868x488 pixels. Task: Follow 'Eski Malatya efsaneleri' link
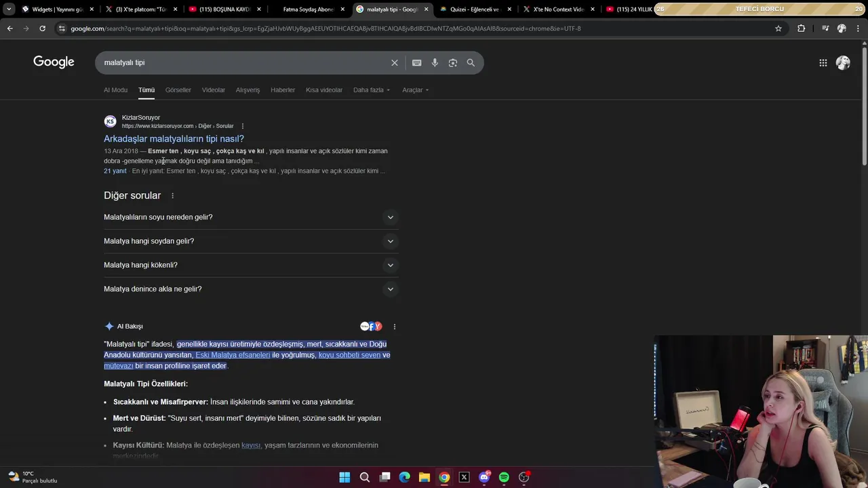(x=233, y=355)
